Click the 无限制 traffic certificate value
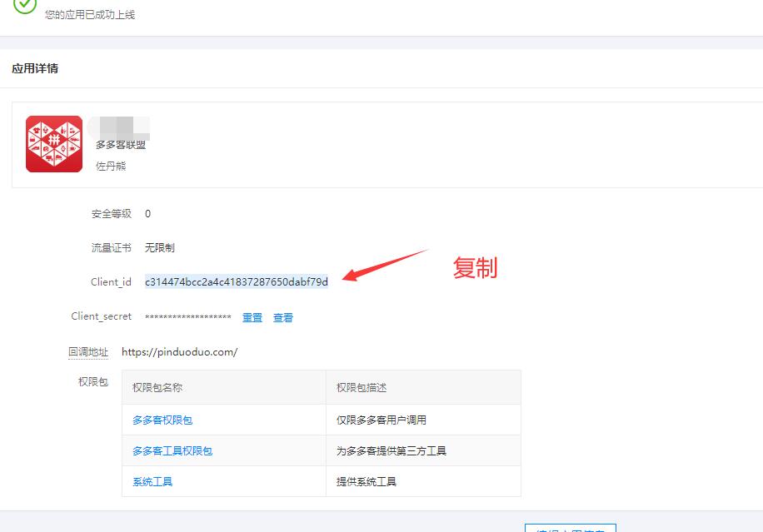This screenshot has width=763, height=532. pyautogui.click(x=160, y=247)
